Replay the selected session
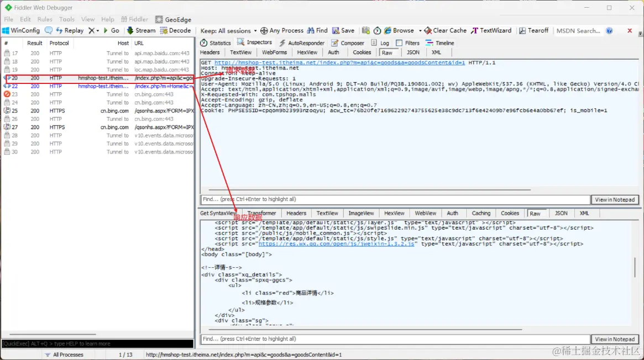The width and height of the screenshot is (644, 360). (70, 30)
